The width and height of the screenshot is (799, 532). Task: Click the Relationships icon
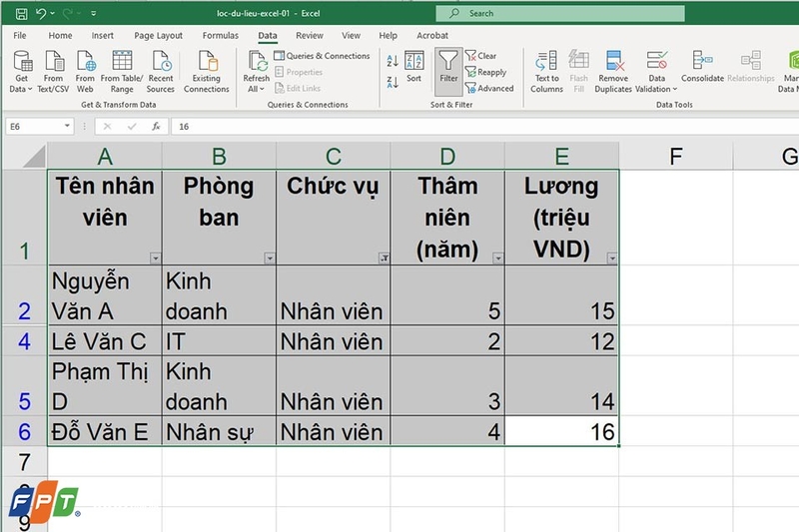coord(751,61)
